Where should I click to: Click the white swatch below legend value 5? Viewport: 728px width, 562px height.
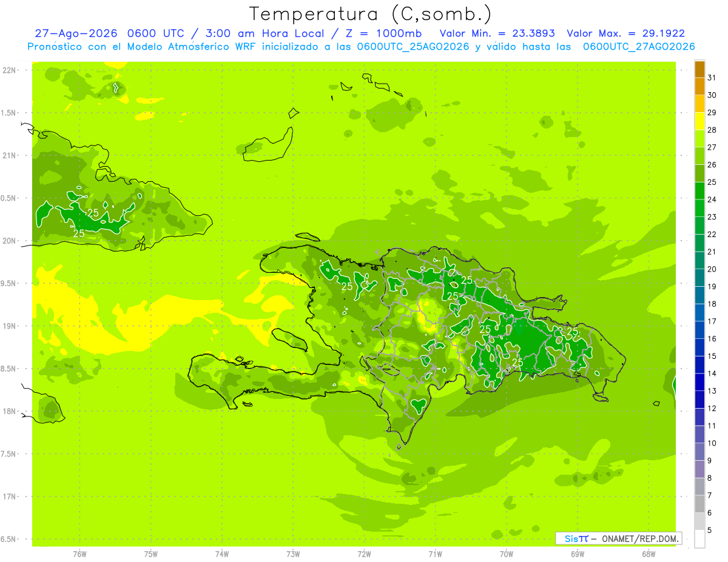coord(699,539)
